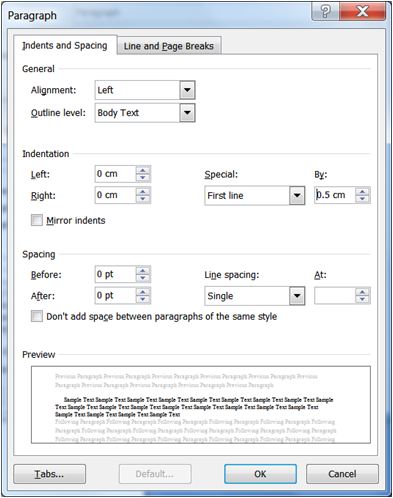The width and height of the screenshot is (393, 498).
Task: Open the Line spacing dropdown showing Single
Action: [255, 296]
